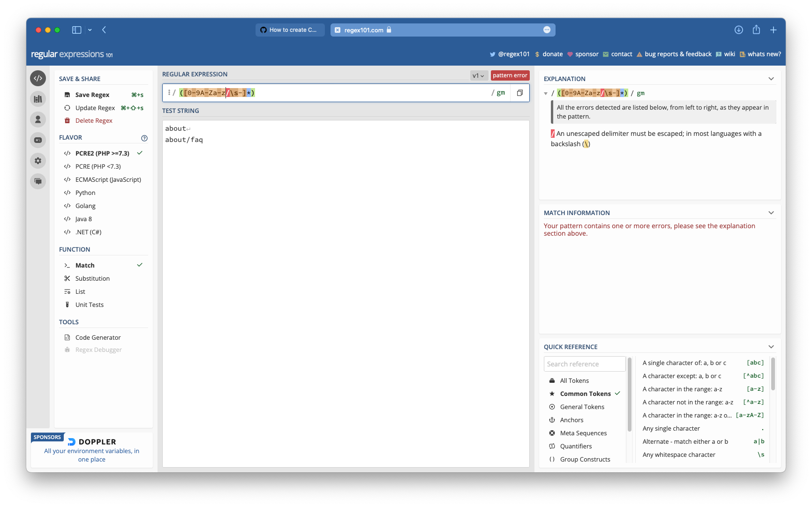Open the regex editor sidebar icon

[38, 78]
